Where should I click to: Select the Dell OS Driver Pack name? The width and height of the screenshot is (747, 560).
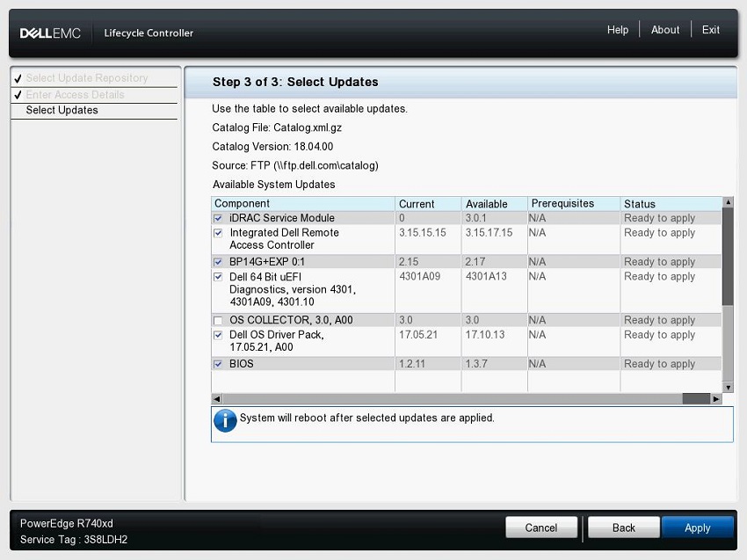click(x=276, y=341)
